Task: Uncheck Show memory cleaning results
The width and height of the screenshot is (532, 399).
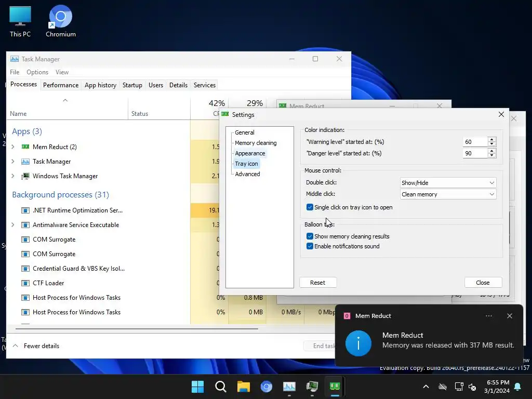Action: tap(310, 236)
